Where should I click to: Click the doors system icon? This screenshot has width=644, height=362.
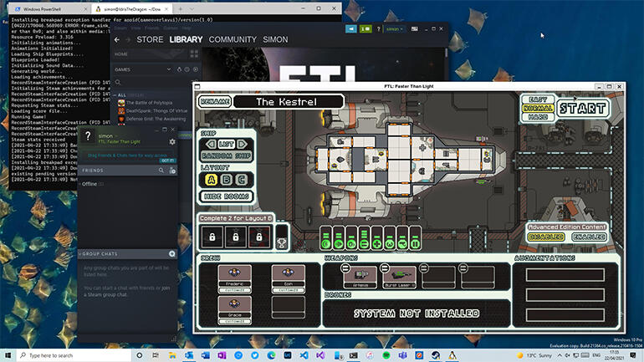[x=415, y=243]
